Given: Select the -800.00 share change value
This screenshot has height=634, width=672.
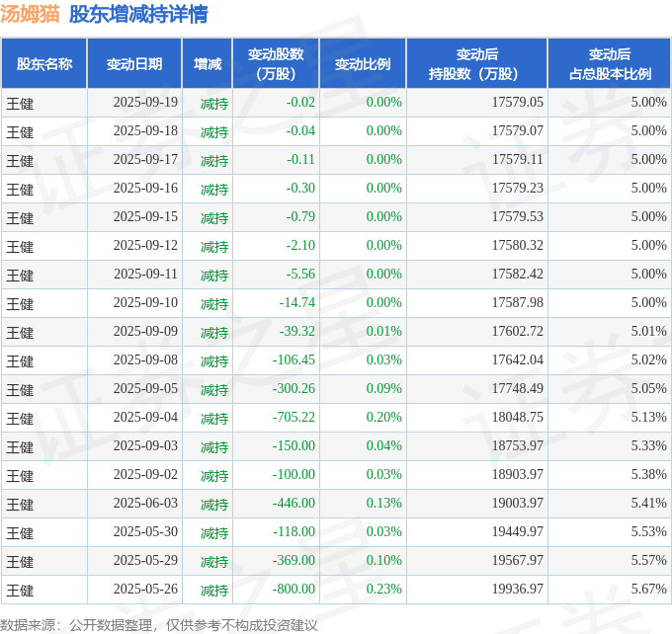Looking at the screenshot, I should 294,590.
